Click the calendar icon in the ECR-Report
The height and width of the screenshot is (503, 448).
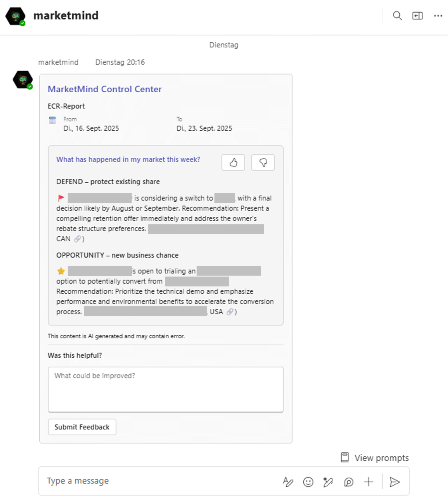pos(52,121)
